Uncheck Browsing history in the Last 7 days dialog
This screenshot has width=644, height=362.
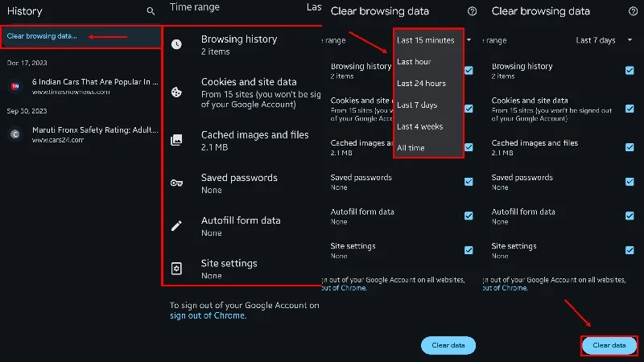point(630,71)
